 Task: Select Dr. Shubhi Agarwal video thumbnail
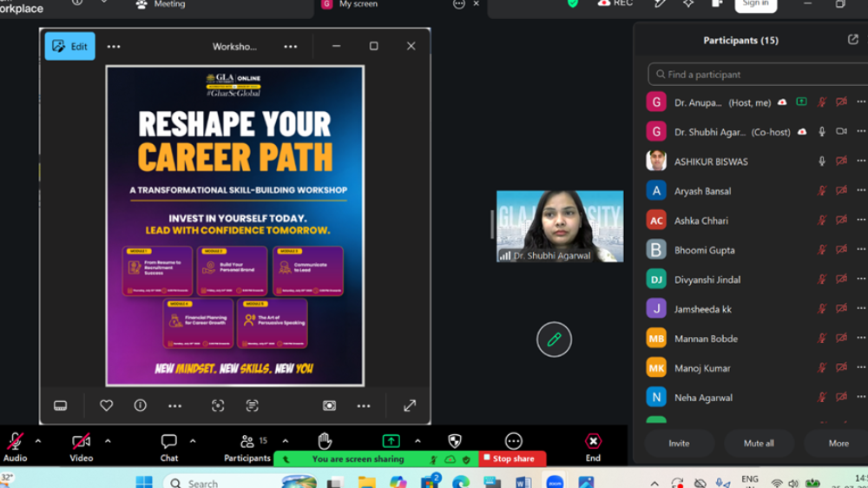tap(560, 226)
